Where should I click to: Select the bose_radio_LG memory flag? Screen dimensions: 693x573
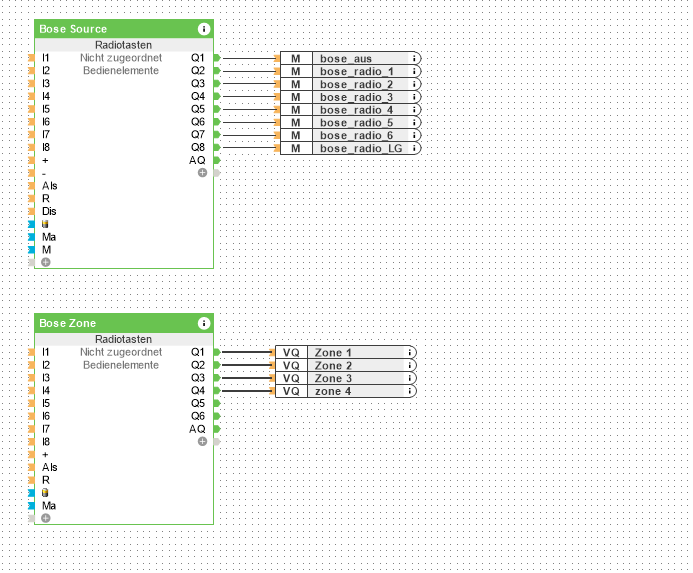[350, 148]
